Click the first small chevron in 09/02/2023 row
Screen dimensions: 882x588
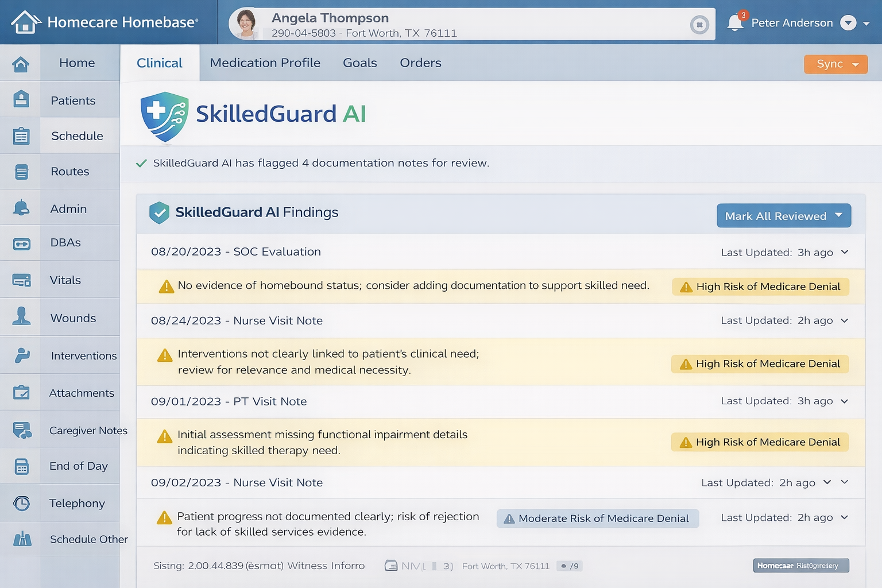coord(827,482)
